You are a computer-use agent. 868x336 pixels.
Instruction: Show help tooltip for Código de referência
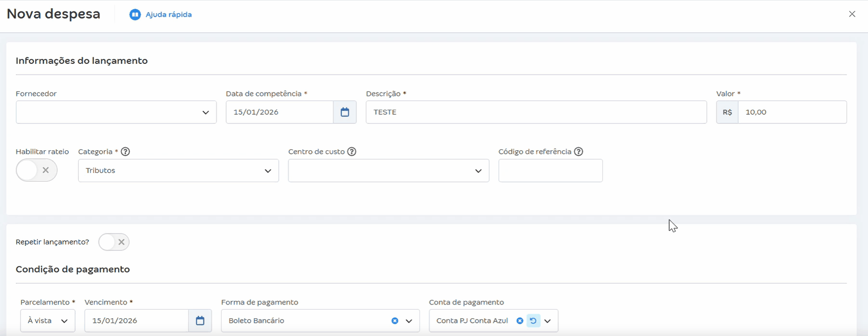pos(579,152)
